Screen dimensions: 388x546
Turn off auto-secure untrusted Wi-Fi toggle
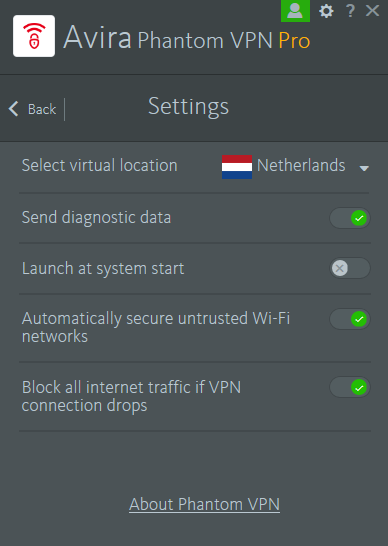350,319
